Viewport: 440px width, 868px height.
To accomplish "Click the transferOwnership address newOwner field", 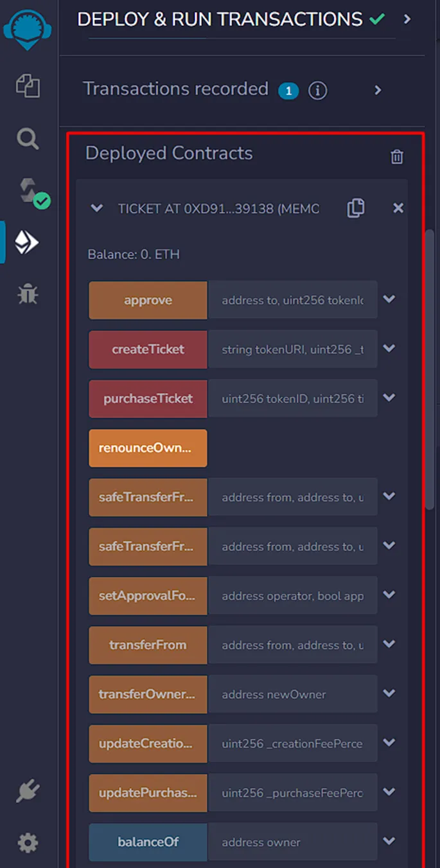I will pyautogui.click(x=292, y=694).
